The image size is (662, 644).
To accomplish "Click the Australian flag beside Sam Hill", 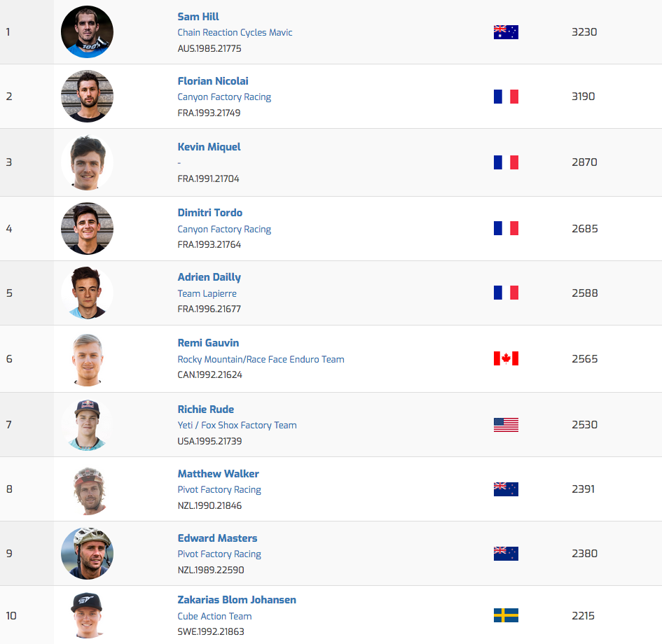I will [x=506, y=32].
